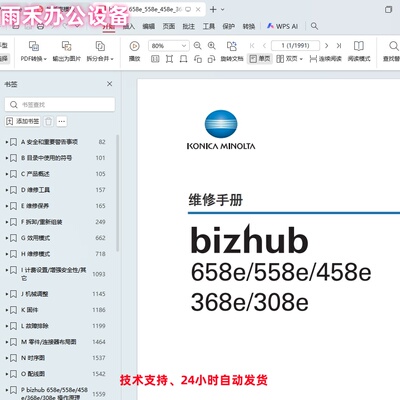
Task: Open the 保护 ribbon tab
Action: [229, 26]
